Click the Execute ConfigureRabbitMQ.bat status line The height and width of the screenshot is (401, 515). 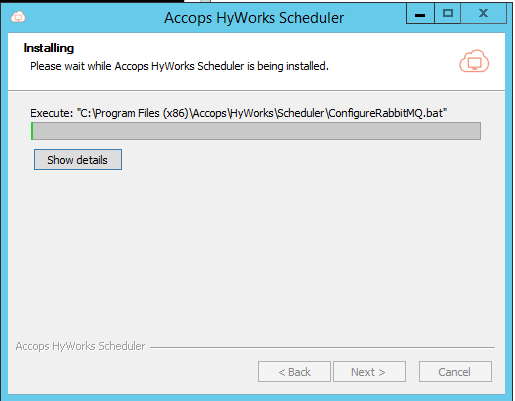coord(239,113)
